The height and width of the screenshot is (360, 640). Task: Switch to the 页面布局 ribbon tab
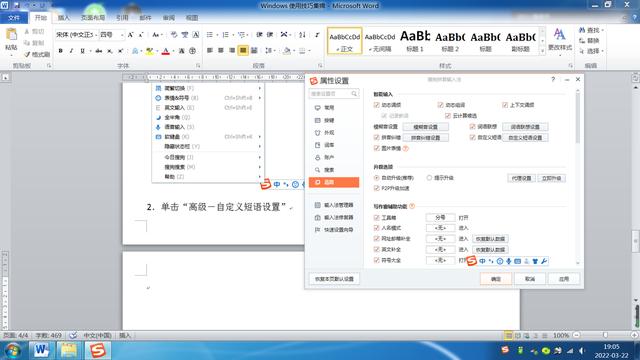click(x=93, y=18)
